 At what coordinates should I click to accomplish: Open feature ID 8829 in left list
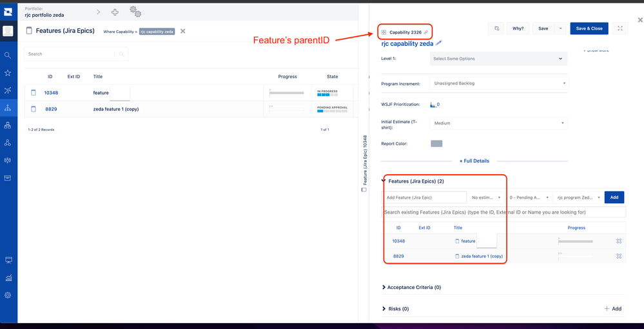click(51, 109)
